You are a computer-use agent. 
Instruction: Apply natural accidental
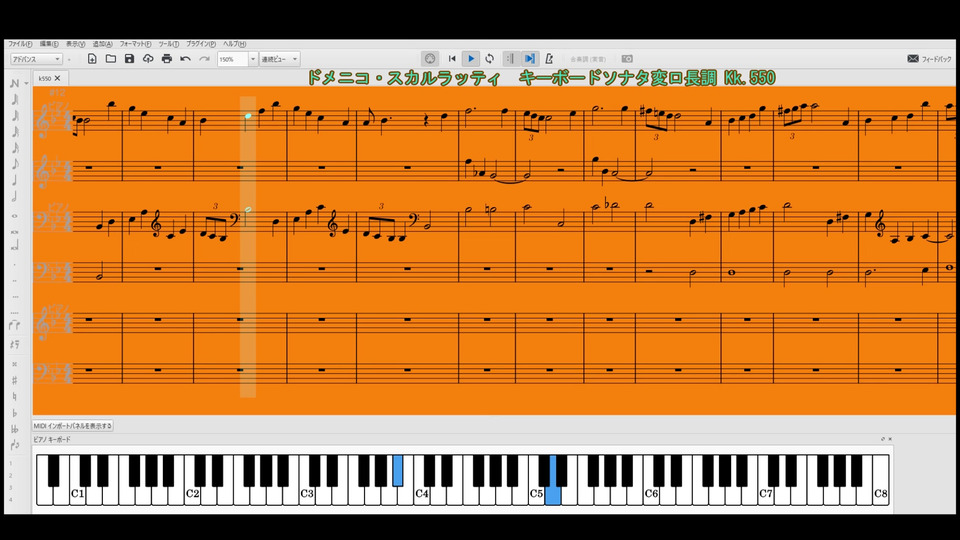click(x=15, y=397)
